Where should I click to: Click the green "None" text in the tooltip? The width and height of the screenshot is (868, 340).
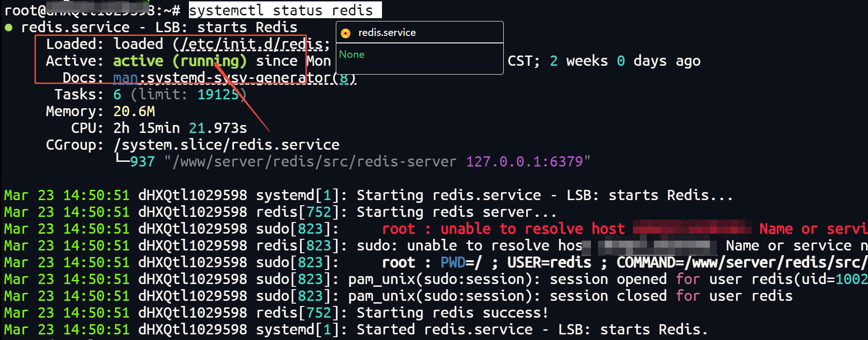[352, 55]
